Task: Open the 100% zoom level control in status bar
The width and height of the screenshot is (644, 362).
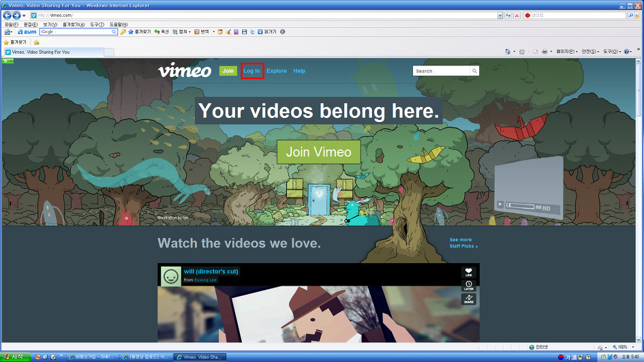Action: pyautogui.click(x=624, y=347)
